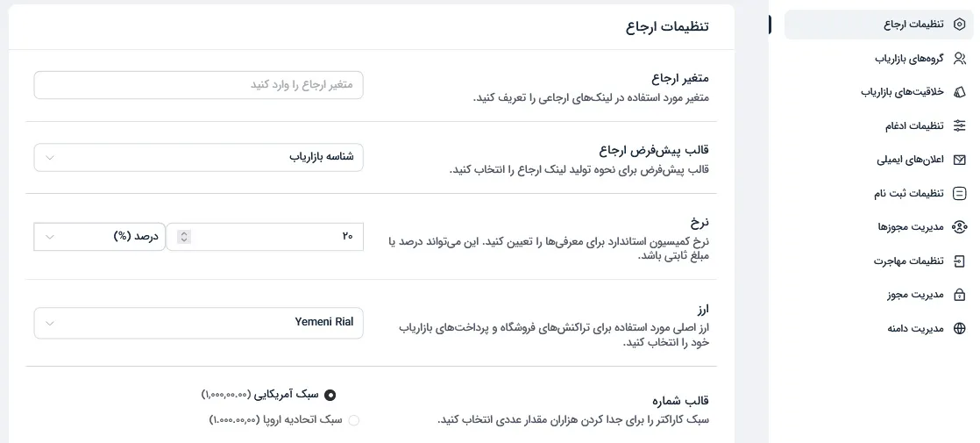Click the مدیریت دامنه globe icon
The image size is (980, 443).
tap(959, 328)
